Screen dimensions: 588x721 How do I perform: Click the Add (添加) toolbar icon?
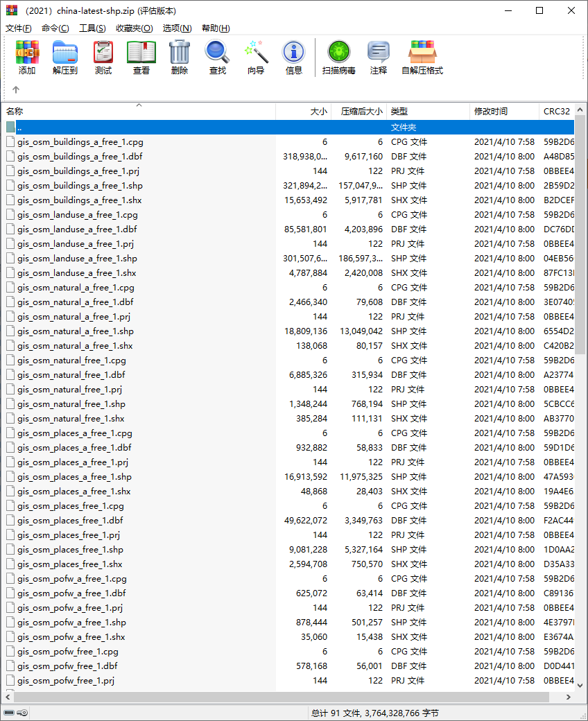click(x=27, y=58)
